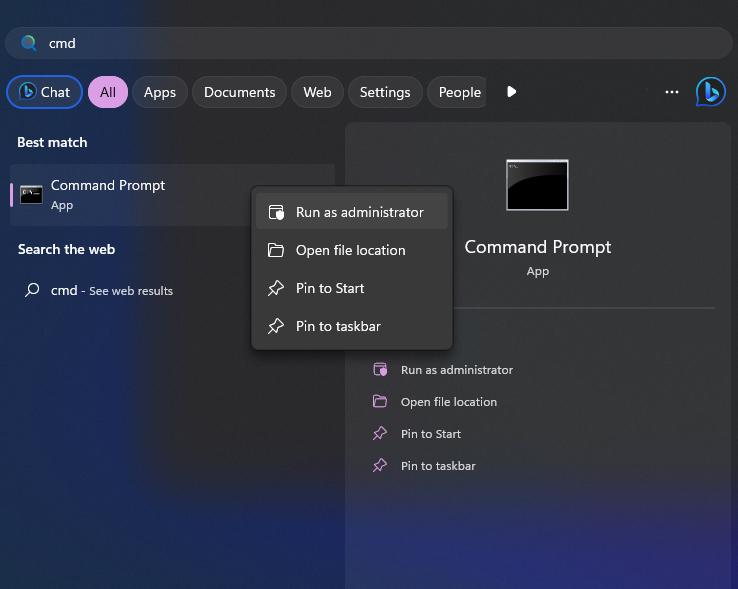Viewport: 738px width, 589px height.
Task: Switch to the Documents filter tab
Action: 240,92
